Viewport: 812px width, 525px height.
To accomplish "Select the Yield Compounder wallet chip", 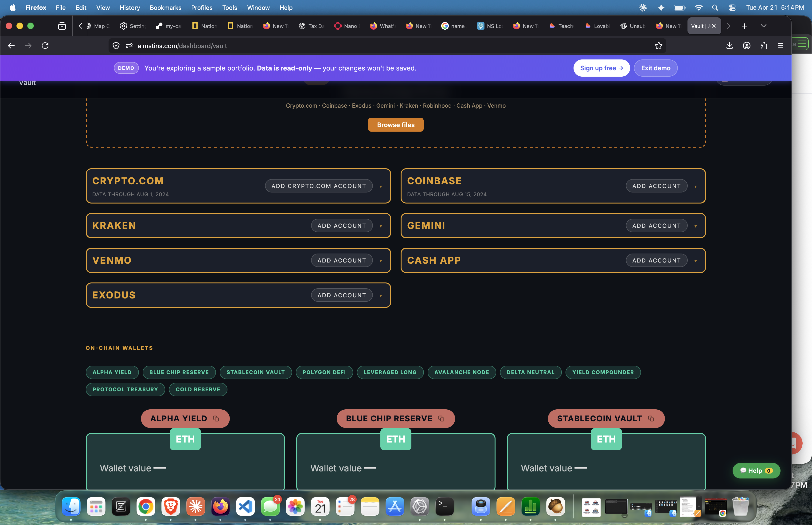I will 603,372.
